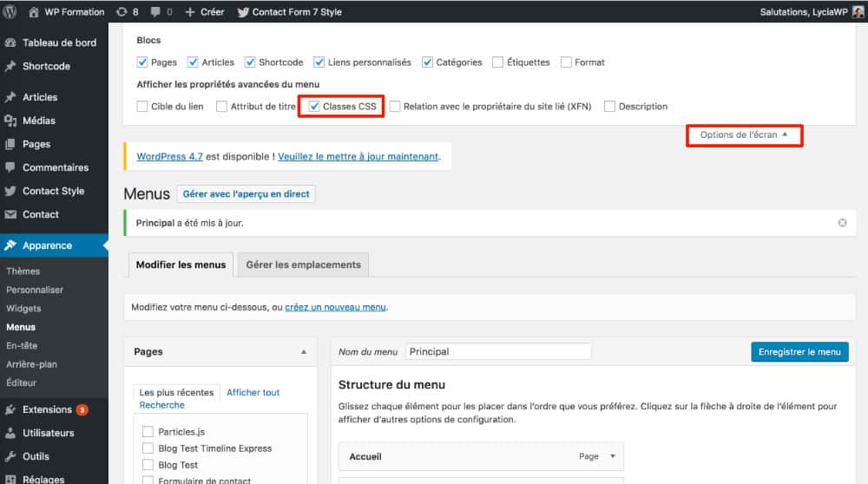Viewport: 868px width, 484px height.
Task: Dismiss the 'Principal a été mis à jour' notice
Action: pos(842,223)
